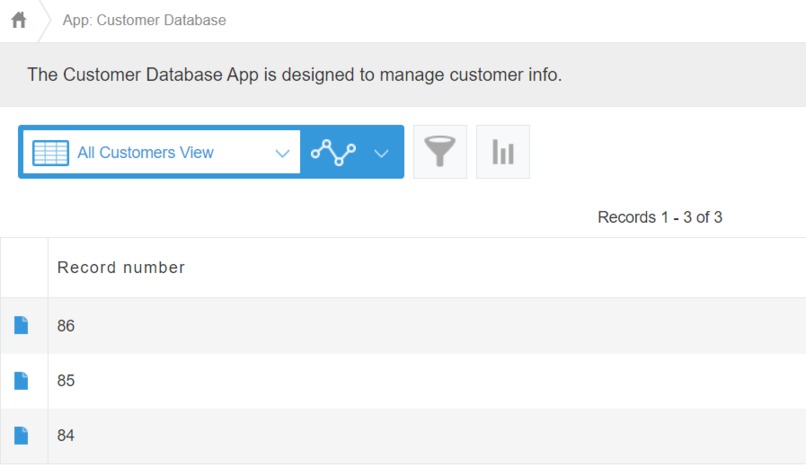Click the Customer Database App description text

[294, 75]
